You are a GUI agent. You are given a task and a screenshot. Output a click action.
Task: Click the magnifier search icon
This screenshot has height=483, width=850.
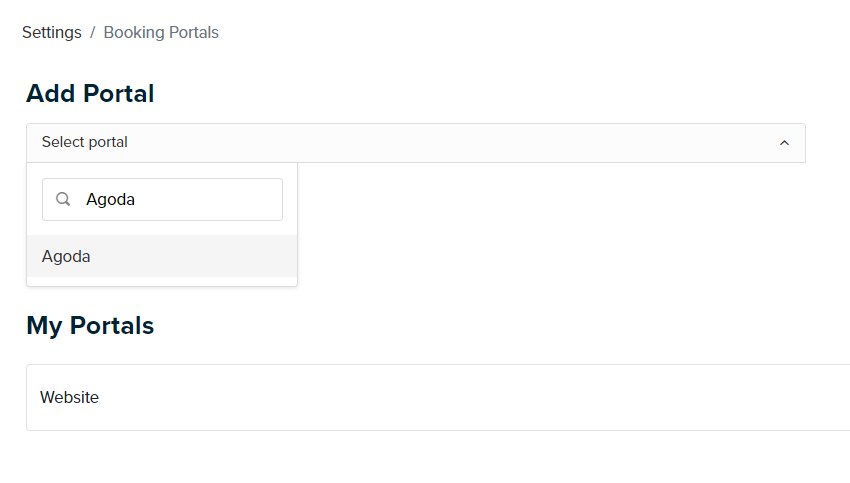pos(63,199)
